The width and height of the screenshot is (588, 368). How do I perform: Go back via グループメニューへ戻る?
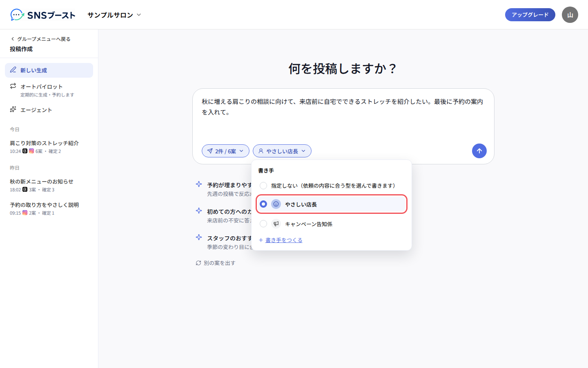point(40,39)
